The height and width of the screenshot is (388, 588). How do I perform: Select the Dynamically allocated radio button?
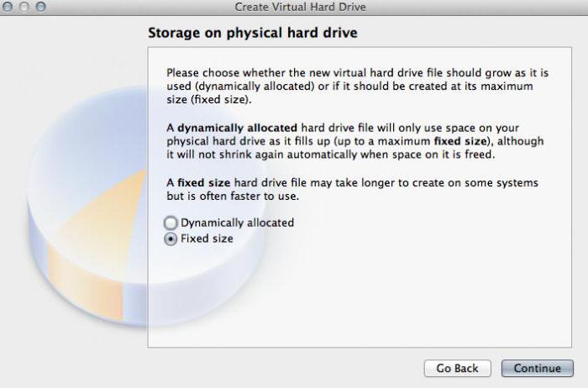coord(171,223)
